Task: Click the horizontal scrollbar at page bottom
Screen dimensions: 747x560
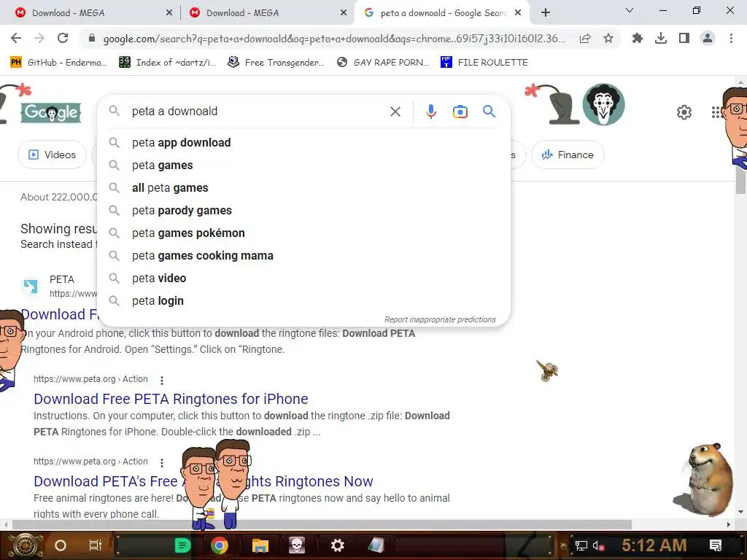Action: click(x=322, y=524)
